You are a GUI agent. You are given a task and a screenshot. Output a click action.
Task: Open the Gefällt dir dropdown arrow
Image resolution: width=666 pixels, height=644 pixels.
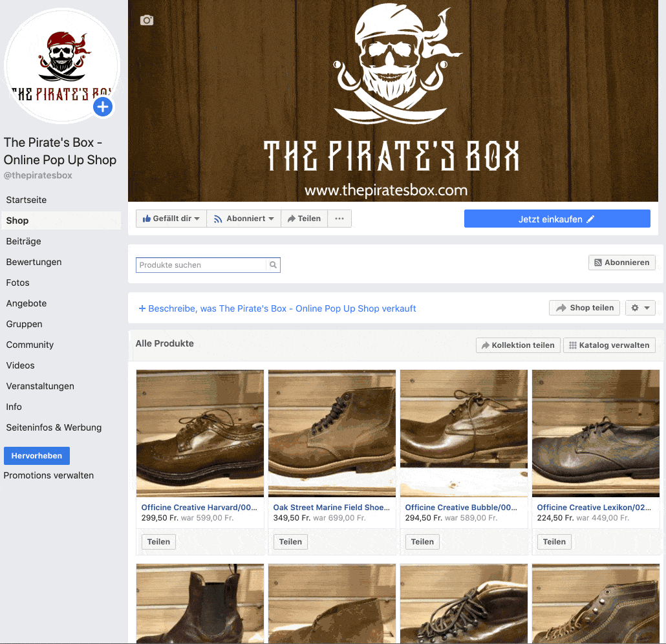point(197,218)
